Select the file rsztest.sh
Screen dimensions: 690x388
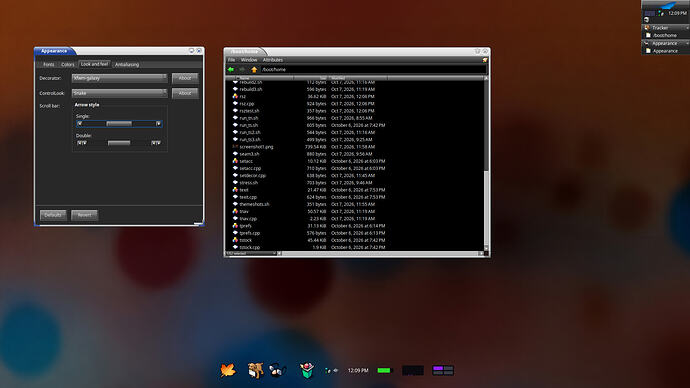(x=250, y=111)
